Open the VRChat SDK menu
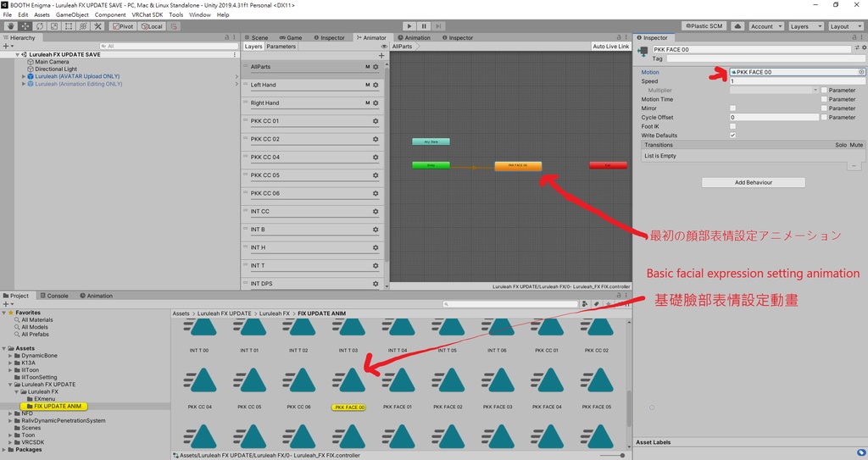This screenshot has width=868, height=460. click(147, 15)
